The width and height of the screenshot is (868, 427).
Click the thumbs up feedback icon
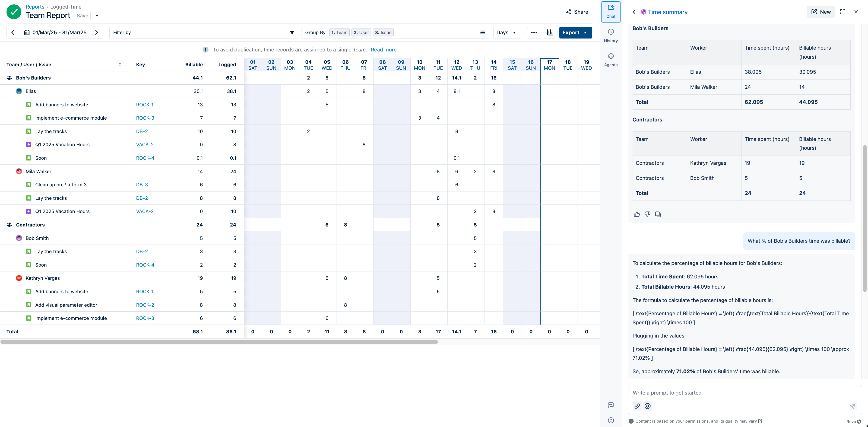637,214
